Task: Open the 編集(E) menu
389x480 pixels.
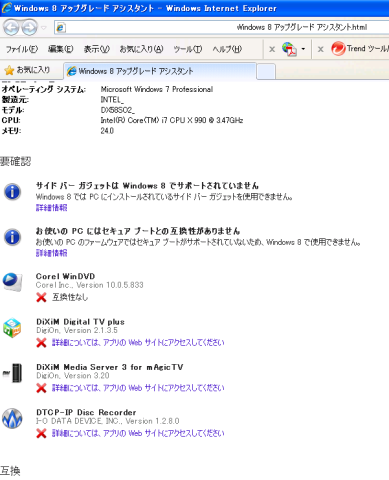Action: pos(60,49)
